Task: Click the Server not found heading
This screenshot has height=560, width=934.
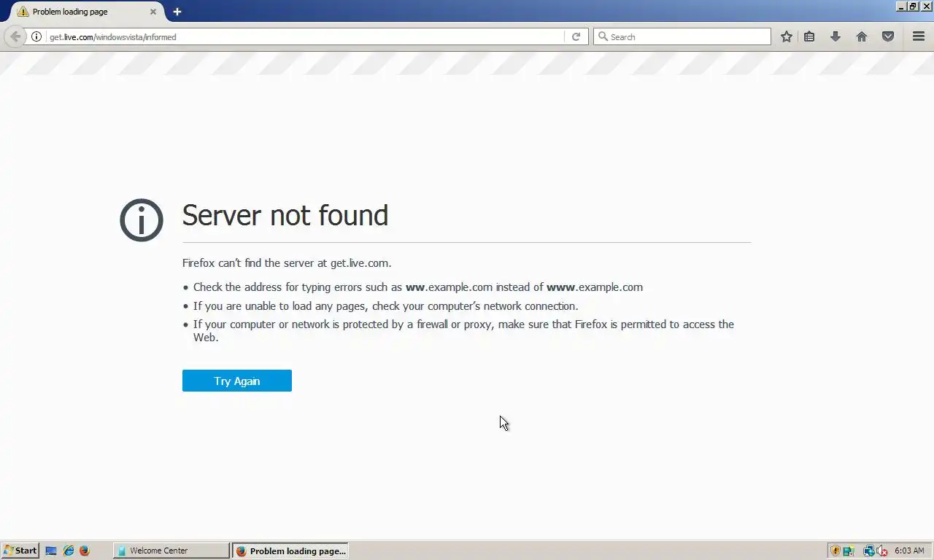Action: click(x=285, y=215)
